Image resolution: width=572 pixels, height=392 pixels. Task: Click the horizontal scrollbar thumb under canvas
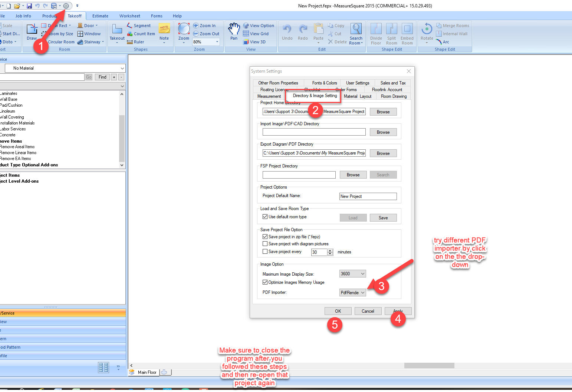click(429, 366)
